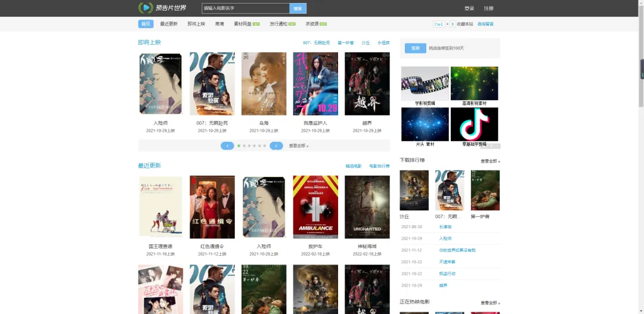644x314 pixels.
Task: Click the blue 签到 check-in button
Action: [x=415, y=48]
